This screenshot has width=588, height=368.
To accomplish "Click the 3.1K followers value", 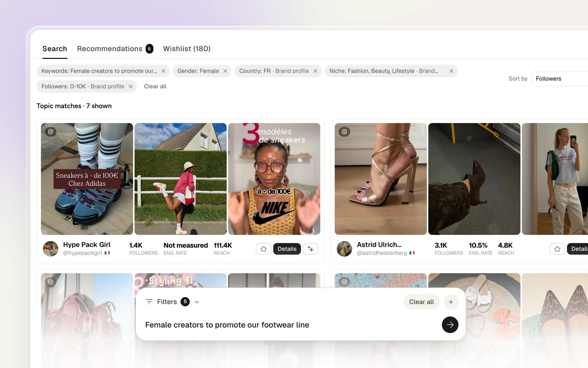I will point(441,245).
